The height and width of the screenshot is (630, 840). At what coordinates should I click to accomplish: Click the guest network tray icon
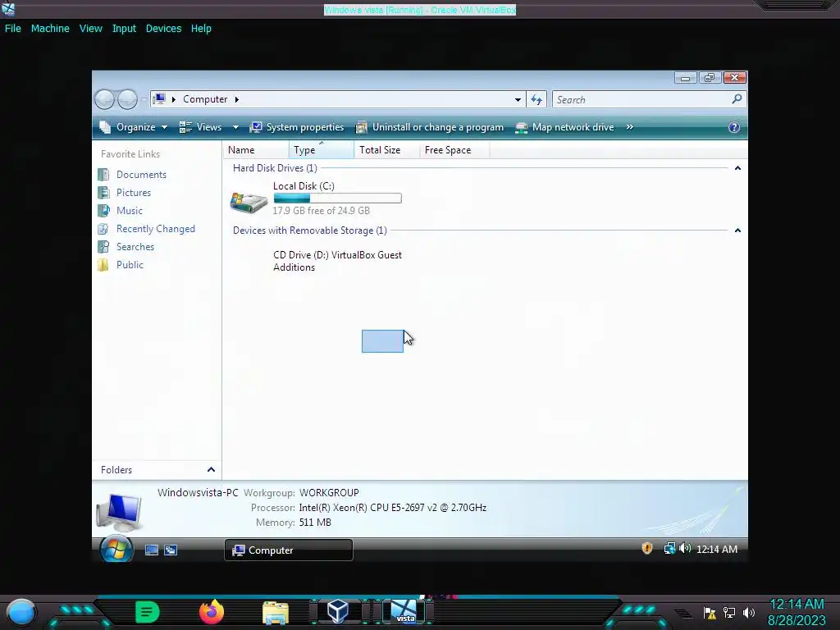[669, 549]
